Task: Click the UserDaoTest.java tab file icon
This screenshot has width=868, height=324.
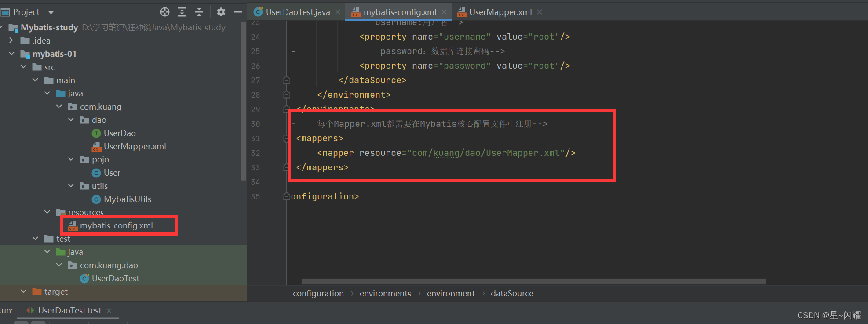Action: (259, 12)
